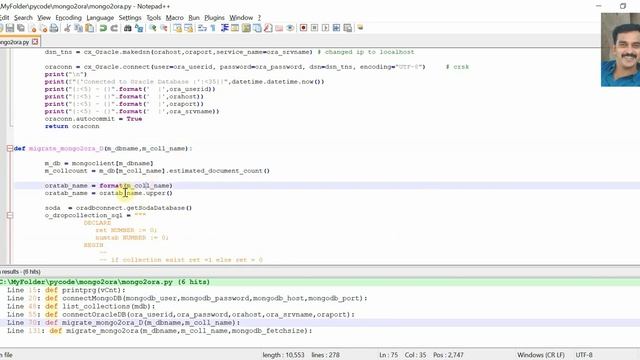Open the Settings menu
Image resolution: width=640 pixels, height=360 pixels.
(x=130, y=18)
